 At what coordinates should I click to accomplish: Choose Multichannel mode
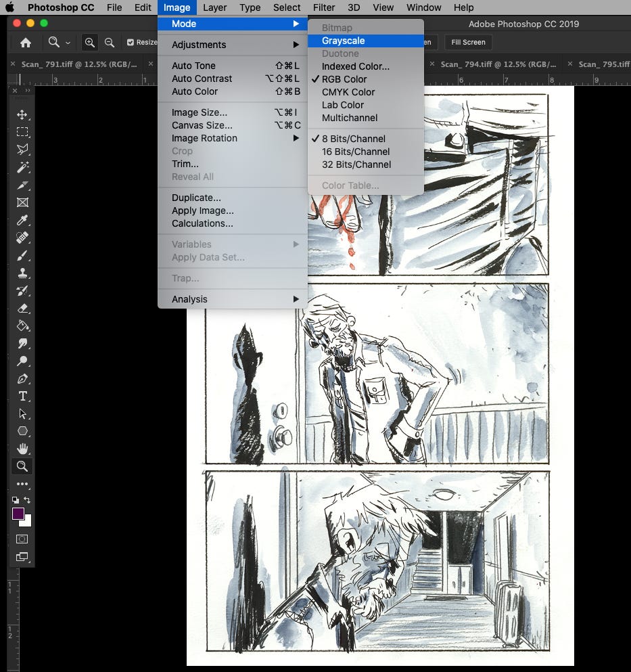366,118
